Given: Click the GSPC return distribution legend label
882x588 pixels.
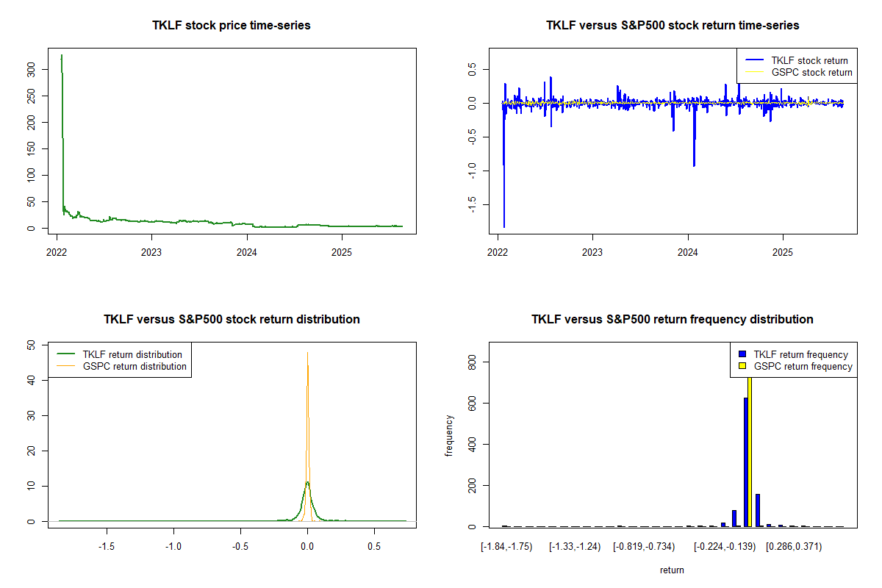Looking at the screenshot, I should click(135, 366).
